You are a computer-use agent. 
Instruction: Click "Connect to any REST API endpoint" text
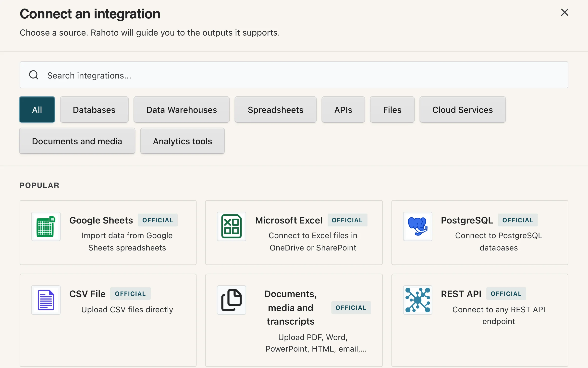(x=499, y=315)
